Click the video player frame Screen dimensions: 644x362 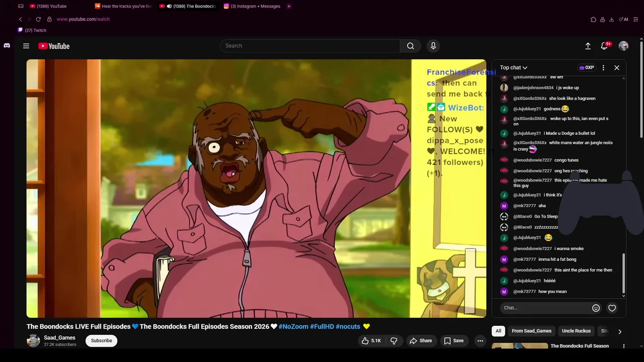coord(257,189)
